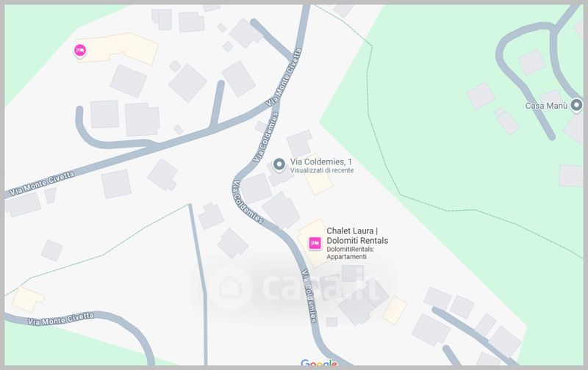Viewport: 588px width, 370px height.
Task: Open the Chalet Laura | Dolomiti Rentals label
Action: click(357, 236)
